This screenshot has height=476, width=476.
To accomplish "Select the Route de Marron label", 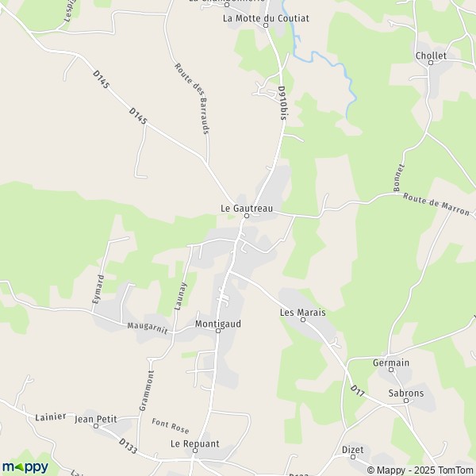I will pos(436,204).
